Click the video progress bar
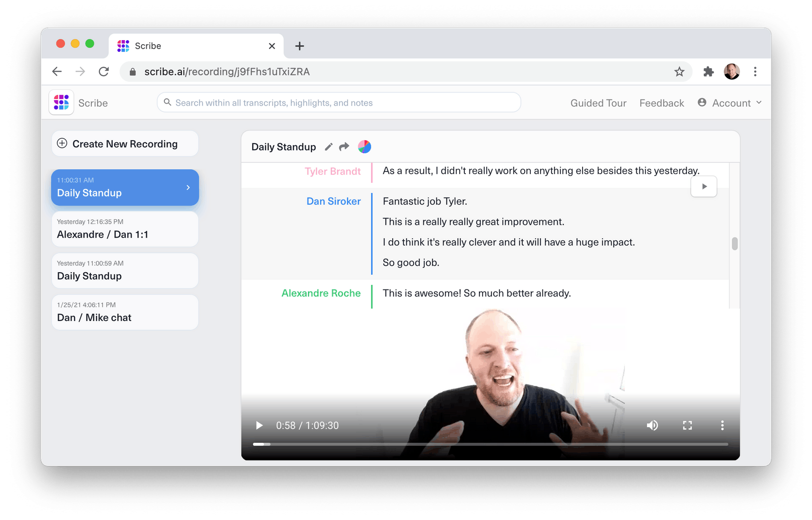The image size is (812, 520). click(x=491, y=444)
